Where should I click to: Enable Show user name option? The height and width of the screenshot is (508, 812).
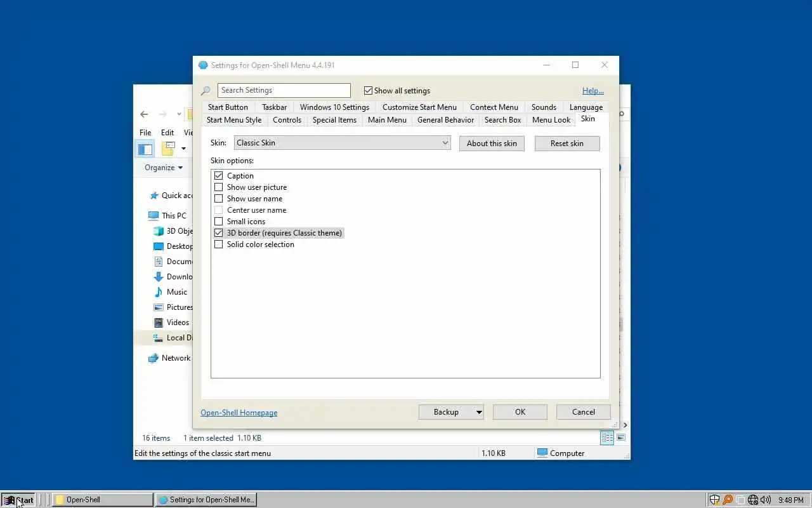point(219,199)
